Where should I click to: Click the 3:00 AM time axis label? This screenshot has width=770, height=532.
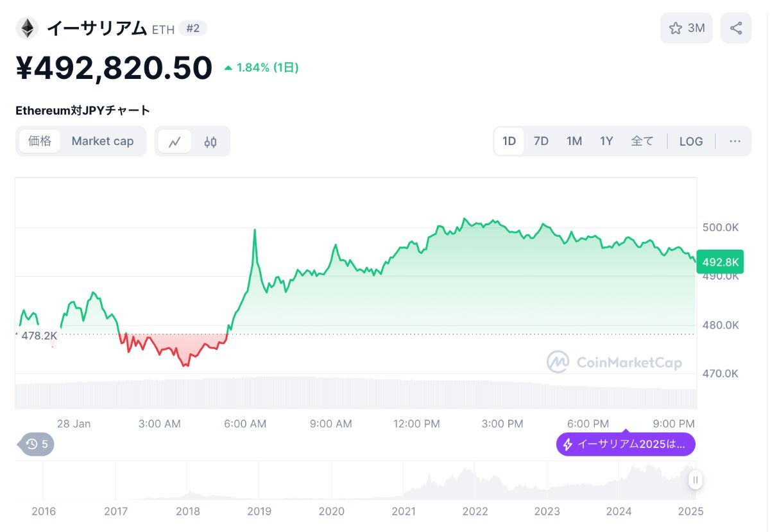[160, 424]
